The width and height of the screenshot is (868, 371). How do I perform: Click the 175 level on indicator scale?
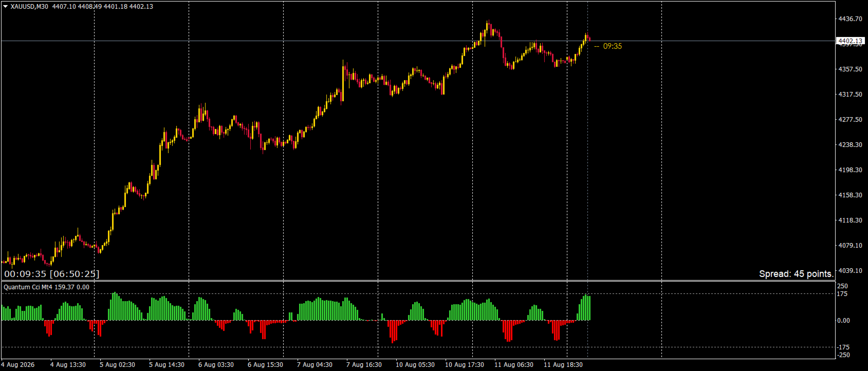tap(843, 294)
